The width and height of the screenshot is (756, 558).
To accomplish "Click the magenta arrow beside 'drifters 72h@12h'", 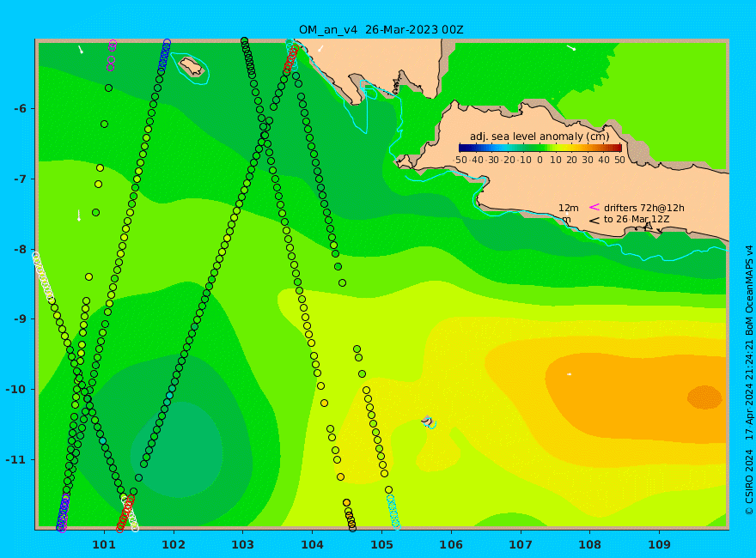I will (594, 207).
